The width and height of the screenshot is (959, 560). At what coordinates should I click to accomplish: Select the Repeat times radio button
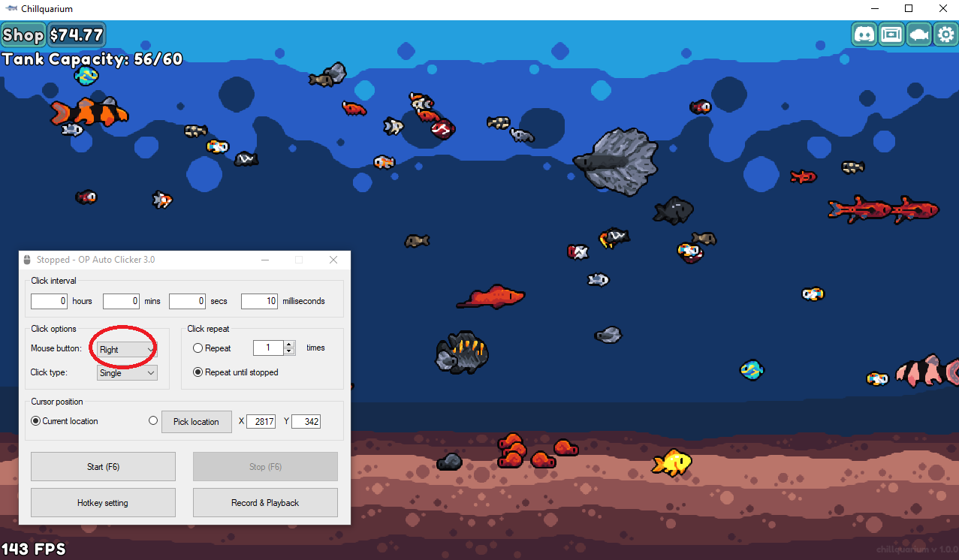coord(198,348)
